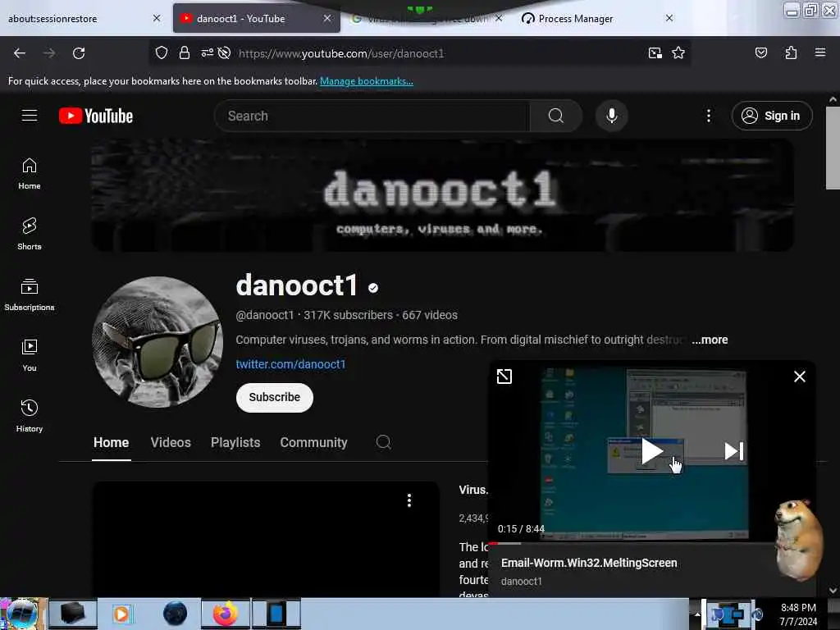This screenshot has width=840, height=630.
Task: Select the channel Home tab
Action: pos(112,442)
